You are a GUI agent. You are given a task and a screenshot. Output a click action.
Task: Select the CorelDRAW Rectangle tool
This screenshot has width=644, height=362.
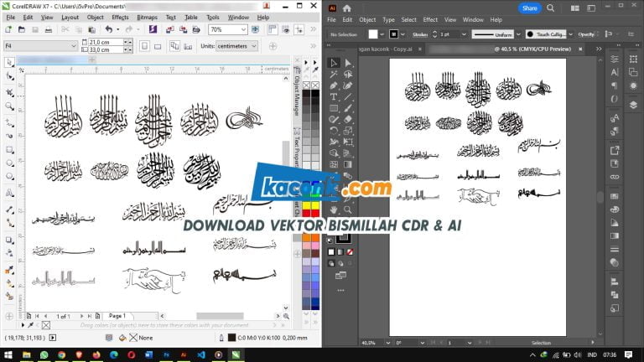pos(9,150)
